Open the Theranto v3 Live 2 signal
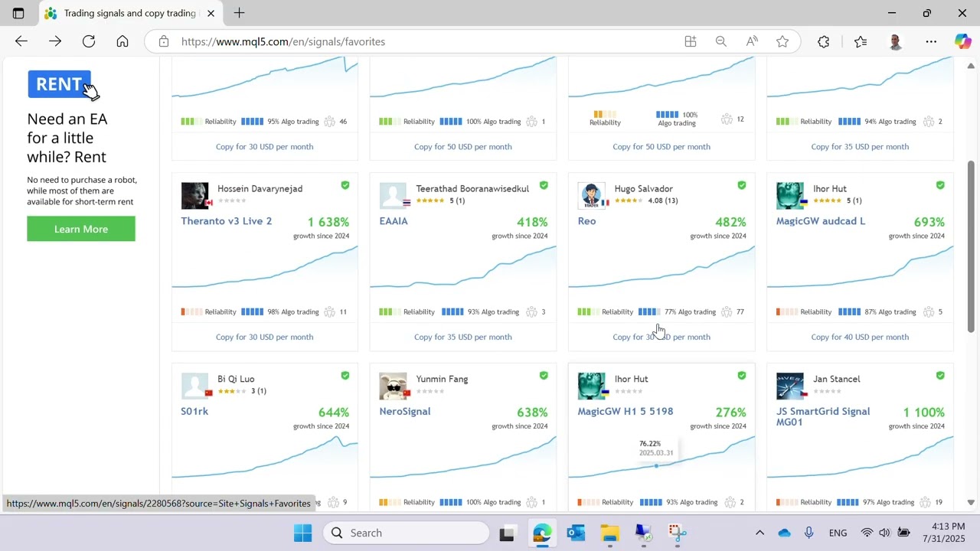The height and width of the screenshot is (551, 980). tap(227, 221)
